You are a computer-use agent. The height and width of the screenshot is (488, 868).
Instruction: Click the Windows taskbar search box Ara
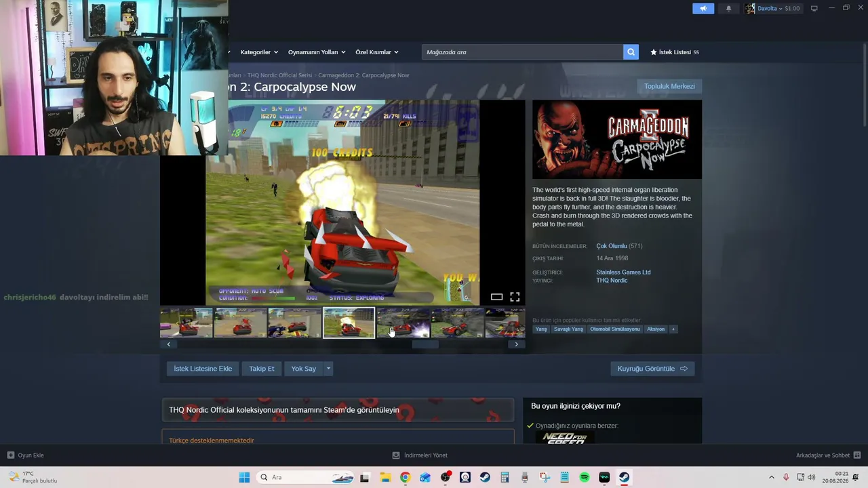307,477
